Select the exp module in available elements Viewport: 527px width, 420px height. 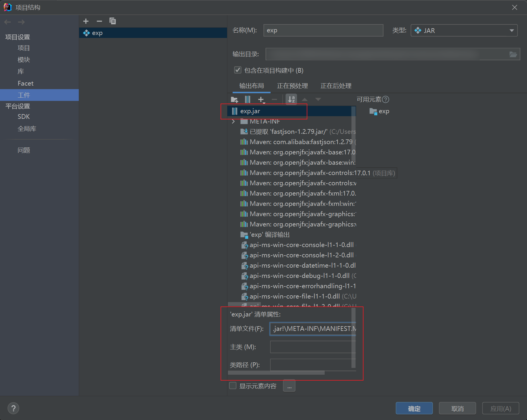(x=379, y=111)
